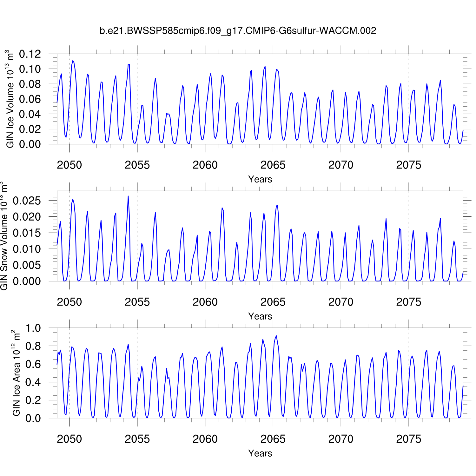Viewport: 476px width, 476px height.
Task: Click the 2065 tick label on the snow volume panel
Action: (x=273, y=302)
